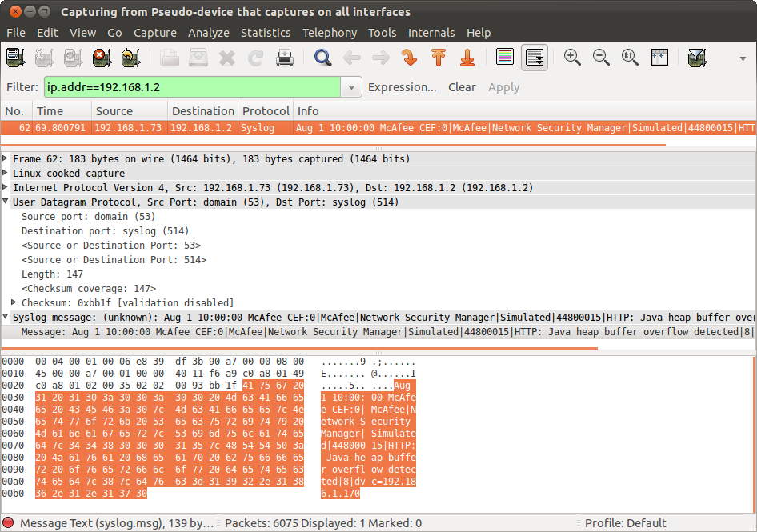Expand the Checksum 0xbb1f node
Screen dimensions: 757x532
pos(14,302)
